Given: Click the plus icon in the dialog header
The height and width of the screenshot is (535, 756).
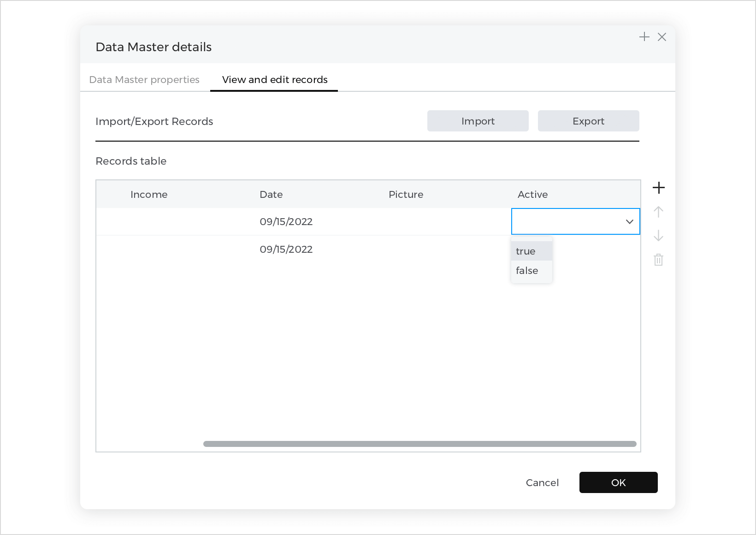Looking at the screenshot, I should point(644,36).
